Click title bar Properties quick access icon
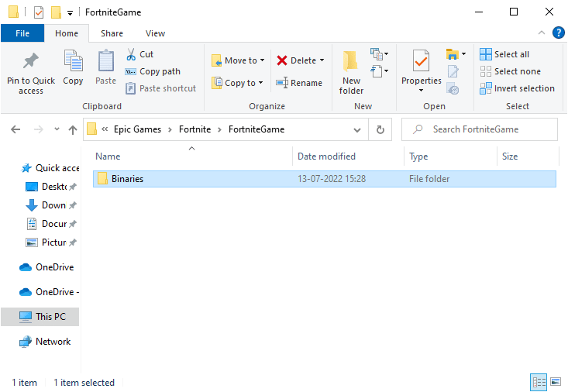568x392 pixels. (39, 12)
